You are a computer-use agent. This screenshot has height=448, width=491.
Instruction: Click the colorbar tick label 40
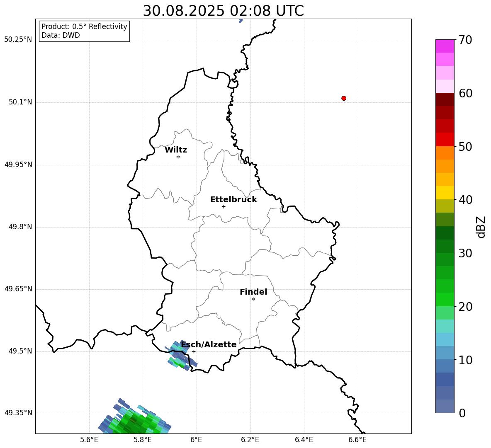[x=465, y=200]
